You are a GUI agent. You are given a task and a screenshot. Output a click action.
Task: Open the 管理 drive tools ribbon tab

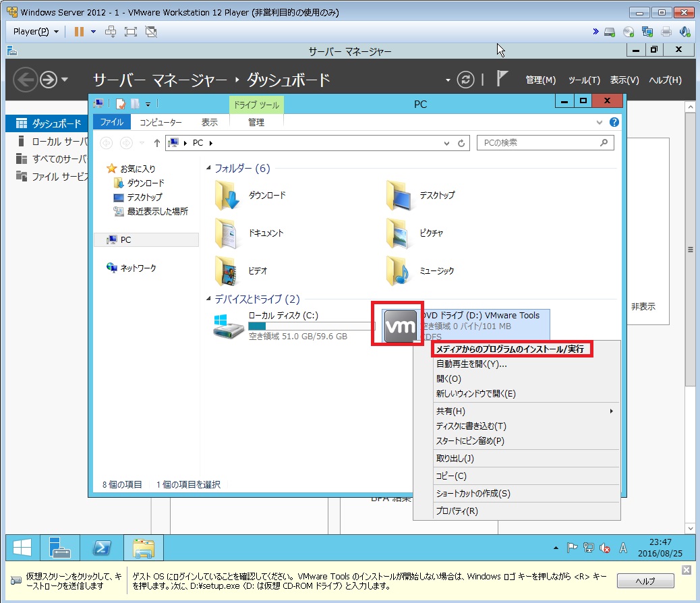tap(256, 122)
